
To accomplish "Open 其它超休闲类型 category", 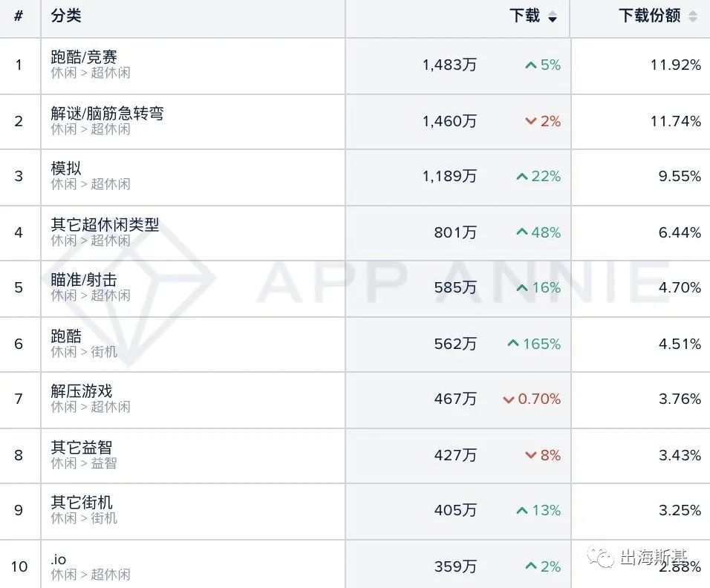I will coord(105,225).
